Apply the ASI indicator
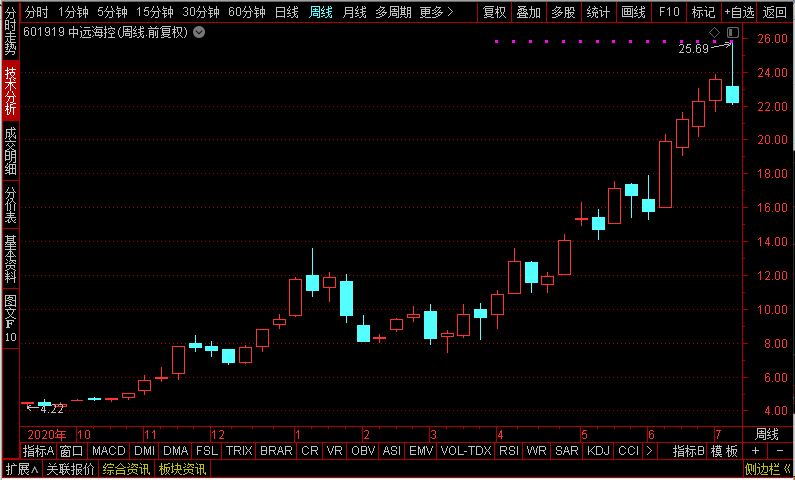The height and width of the screenshot is (480, 795). (x=392, y=451)
